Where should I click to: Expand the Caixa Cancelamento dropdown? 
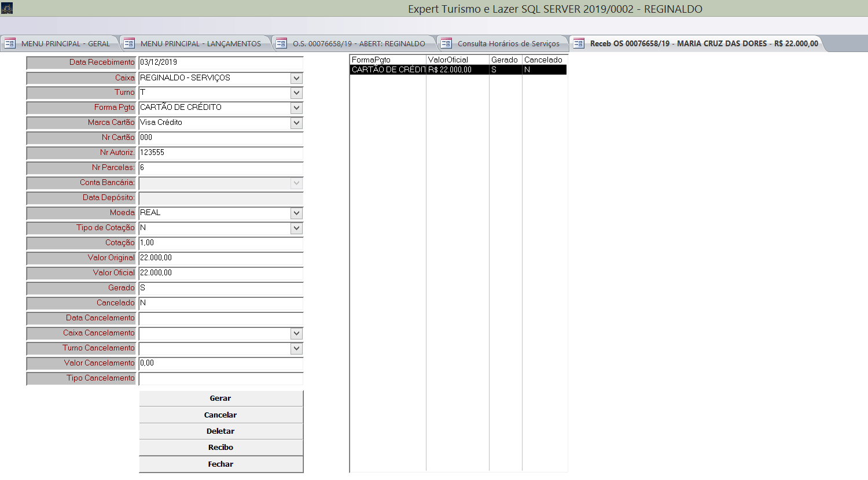click(296, 334)
